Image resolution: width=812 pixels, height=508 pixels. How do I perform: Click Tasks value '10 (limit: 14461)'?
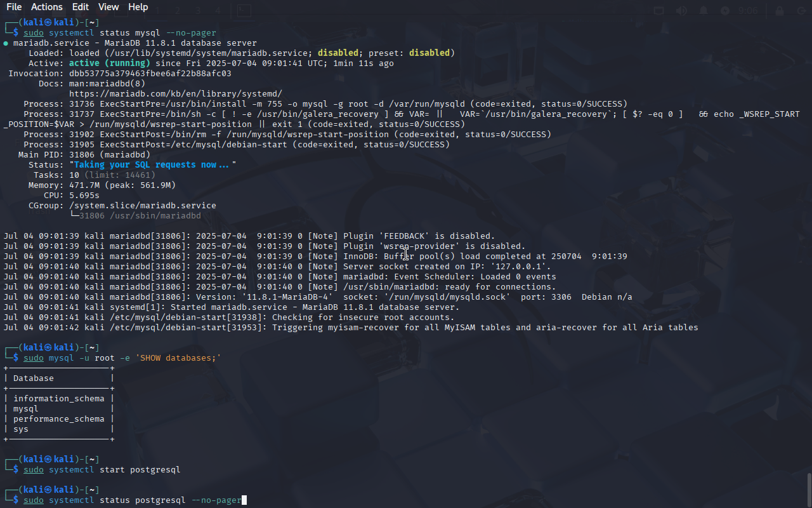[112, 175]
